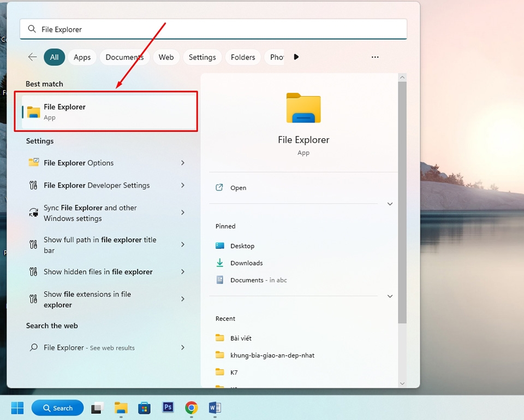Collapse the Open actions section

(390, 203)
